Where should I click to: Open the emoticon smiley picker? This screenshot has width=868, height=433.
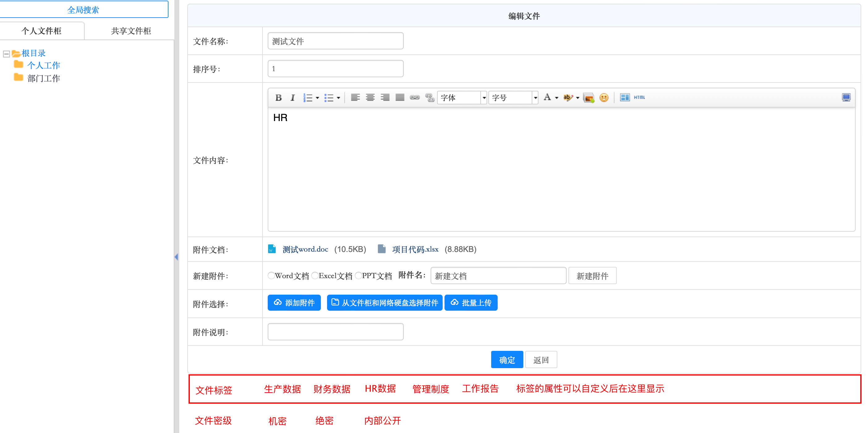604,98
